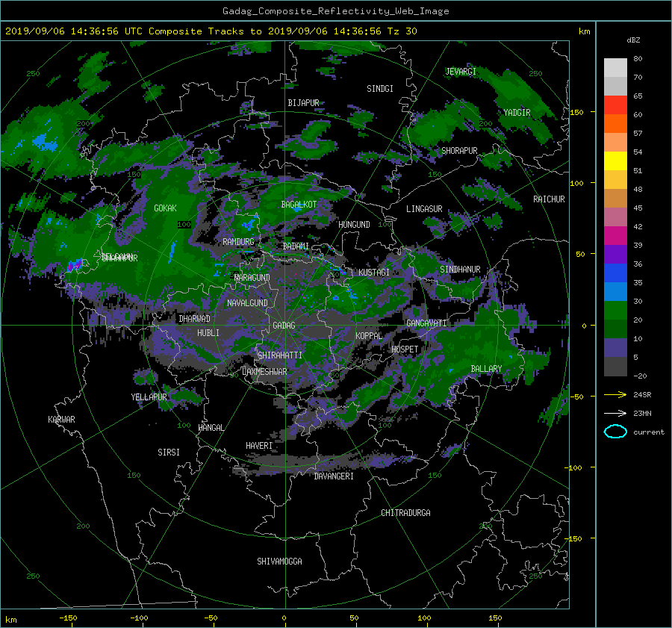Pick the dark gray -20 to 5 swatch

615,367
